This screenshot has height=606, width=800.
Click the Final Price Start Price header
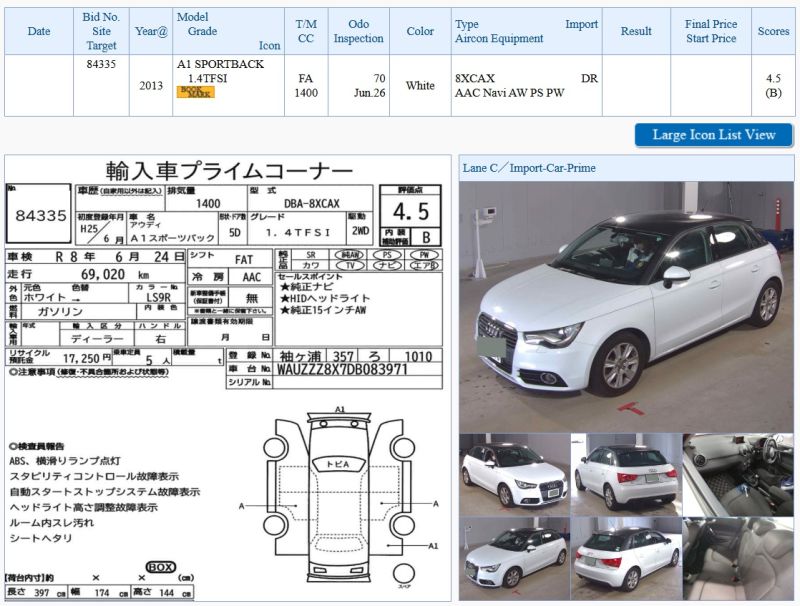tap(711, 31)
